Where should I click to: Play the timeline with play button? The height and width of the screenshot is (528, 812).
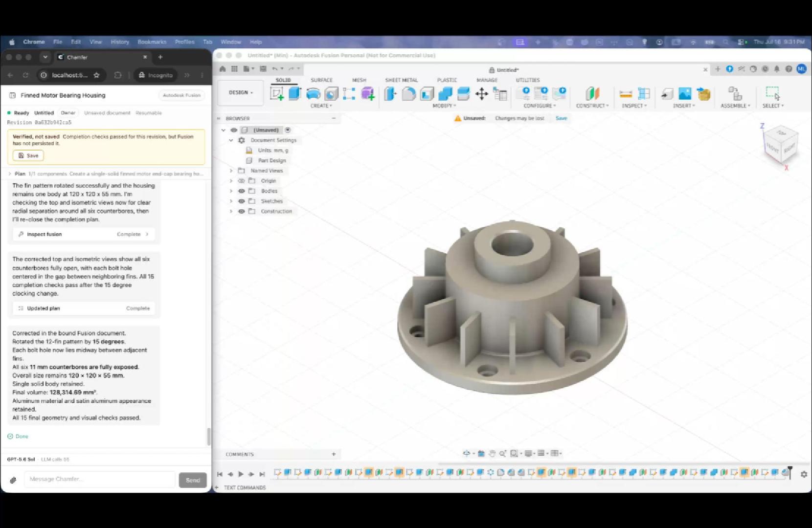(241, 474)
